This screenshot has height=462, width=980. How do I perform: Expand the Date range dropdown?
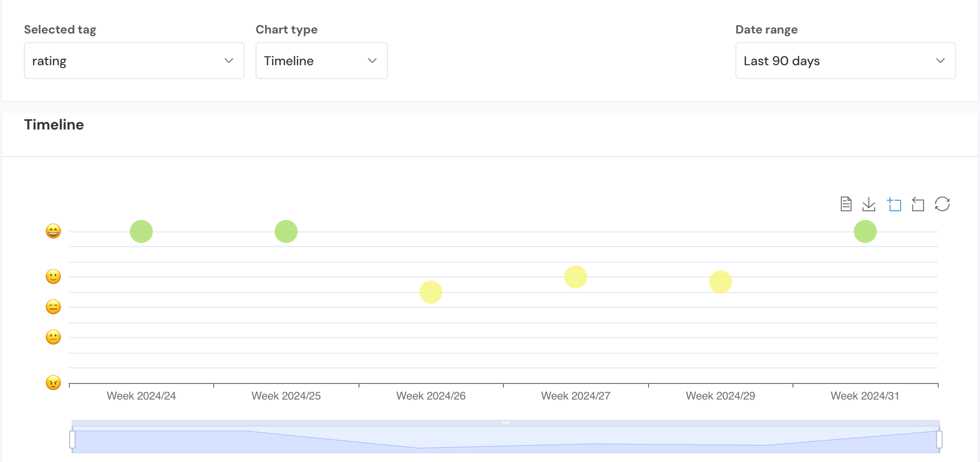pyautogui.click(x=845, y=61)
